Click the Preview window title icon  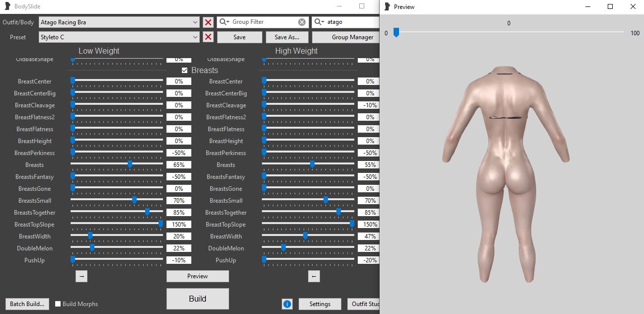387,6
